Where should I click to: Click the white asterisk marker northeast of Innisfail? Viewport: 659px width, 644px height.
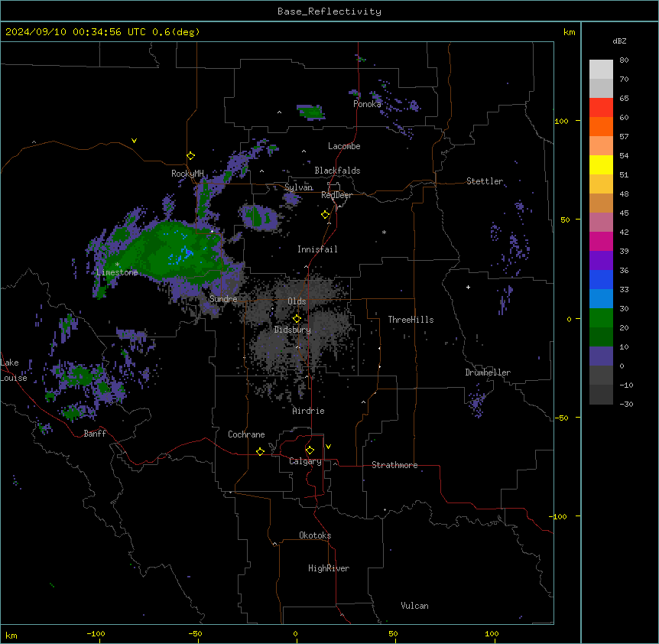(x=384, y=232)
